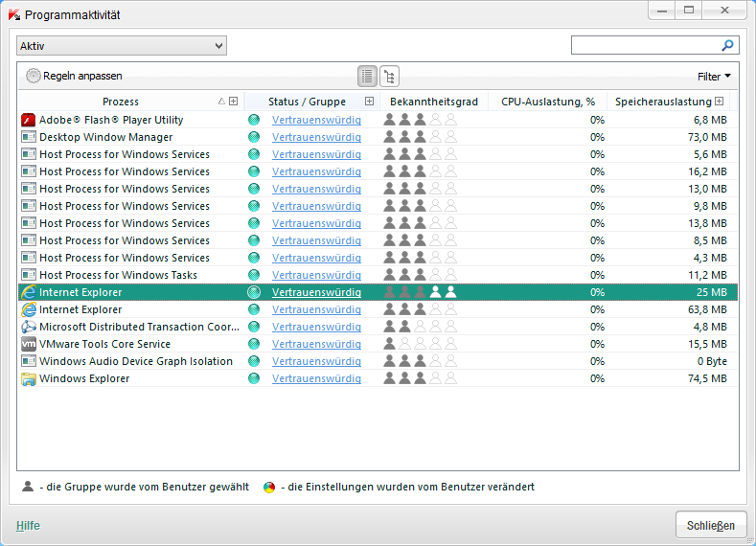Open the Filter dropdown menu
Screen dimensions: 756x546
[x=714, y=76]
